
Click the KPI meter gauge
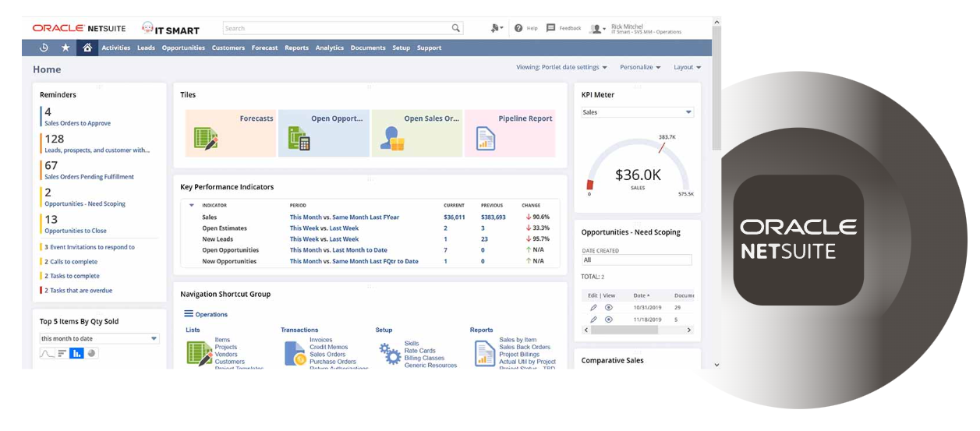coord(638,168)
